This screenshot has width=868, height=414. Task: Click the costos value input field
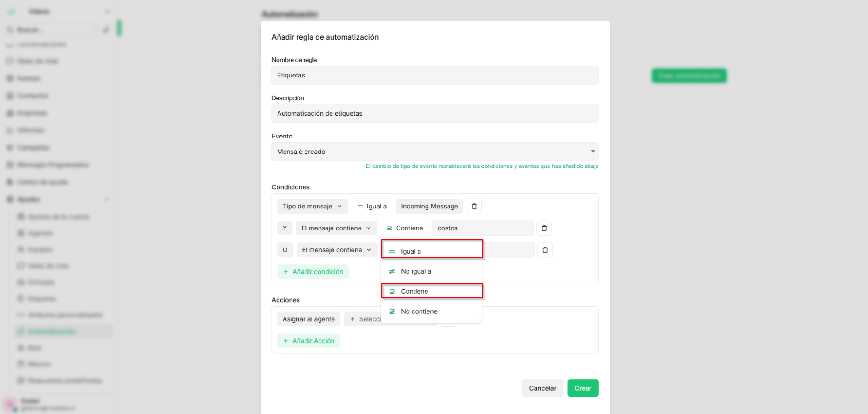(482, 228)
